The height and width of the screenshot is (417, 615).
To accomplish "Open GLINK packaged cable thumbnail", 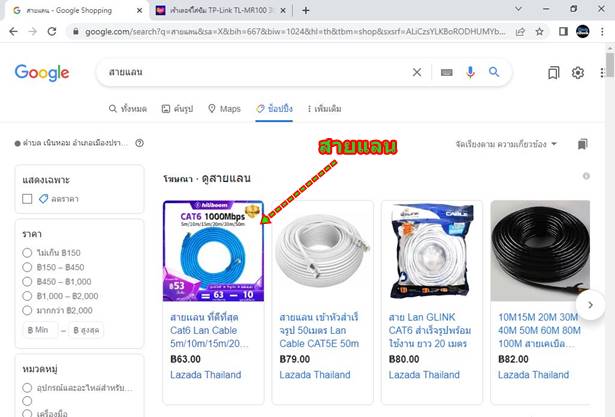I will point(432,251).
